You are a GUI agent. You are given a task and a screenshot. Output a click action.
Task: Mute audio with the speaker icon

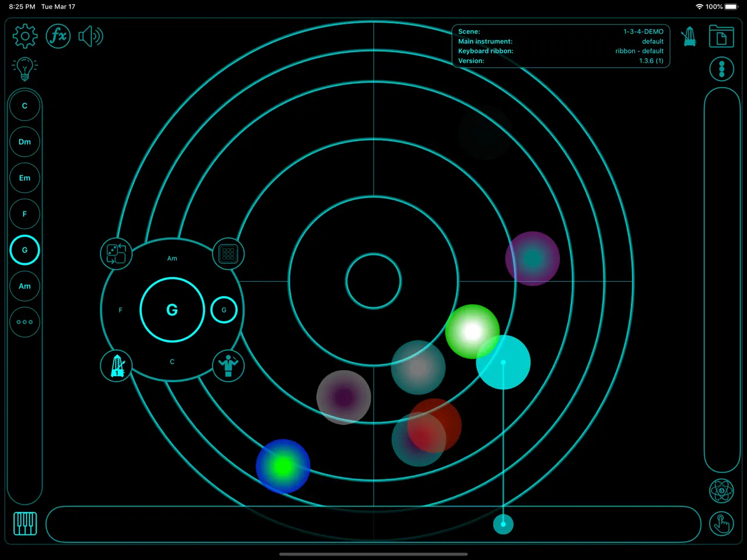[91, 35]
